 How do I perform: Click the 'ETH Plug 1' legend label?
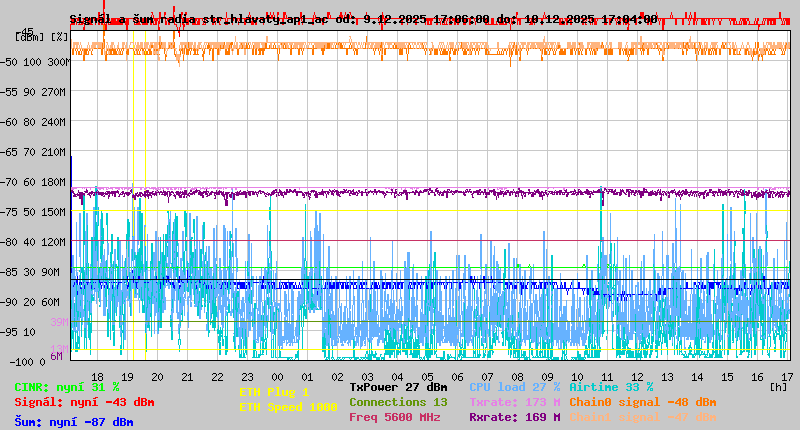click(x=274, y=392)
